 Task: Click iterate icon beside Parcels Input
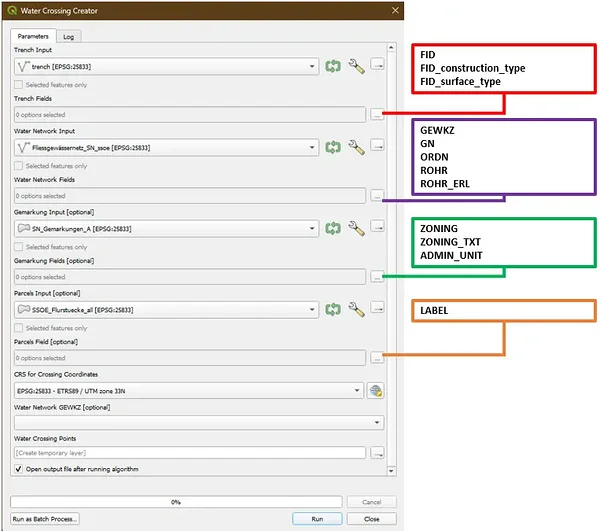point(333,309)
